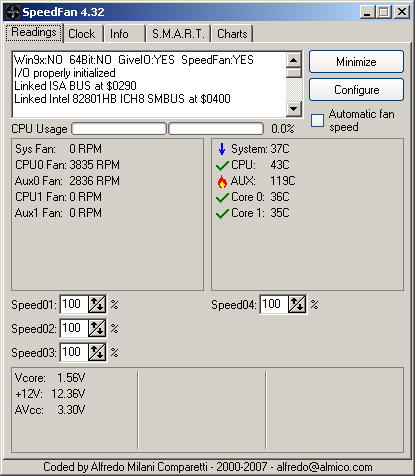This screenshot has height=476, width=415.
Task: Click the blue down arrow beside System temperature
Action: 222,149
